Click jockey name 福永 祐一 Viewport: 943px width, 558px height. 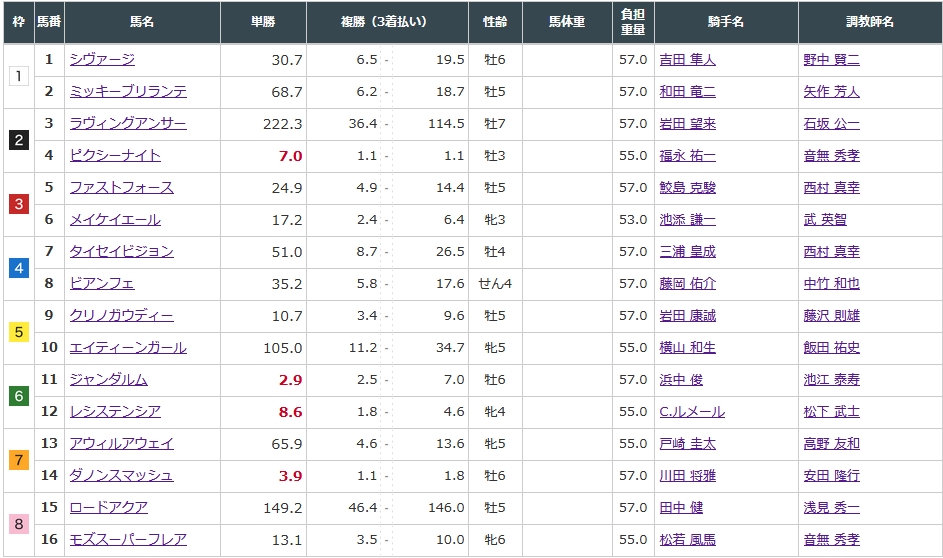pyautogui.click(x=688, y=156)
